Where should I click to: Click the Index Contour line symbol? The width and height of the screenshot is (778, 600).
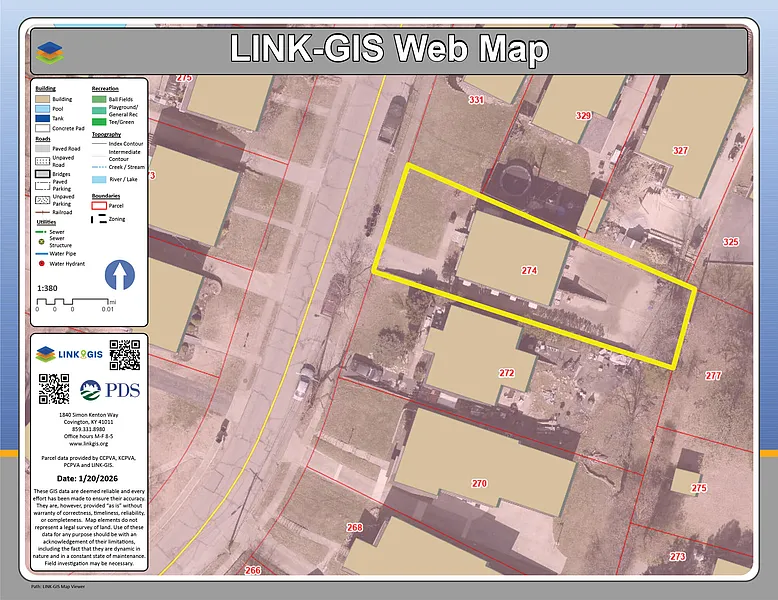point(99,143)
